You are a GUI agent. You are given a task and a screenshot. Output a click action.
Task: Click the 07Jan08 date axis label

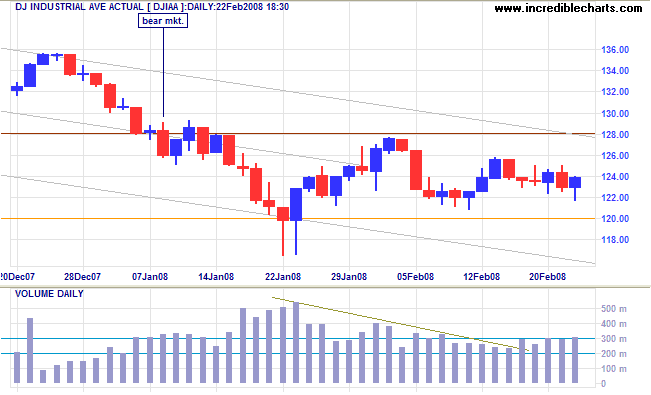[150, 277]
